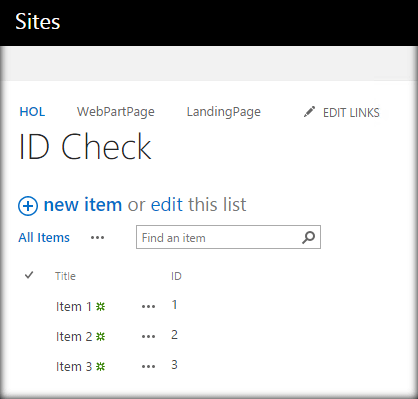Click the green new badge on Item 3
Viewport: 418px width, 399px height.
[x=100, y=367]
